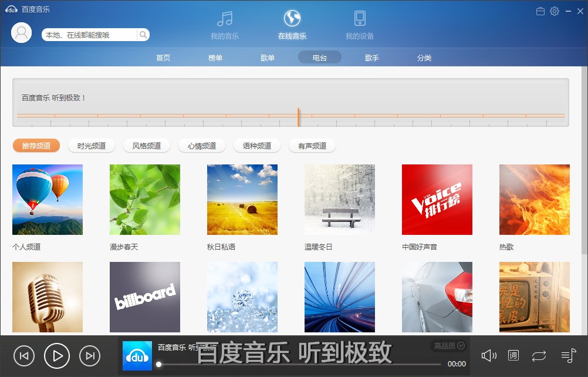Click the vertical scrollbar on the right

click(584, 161)
